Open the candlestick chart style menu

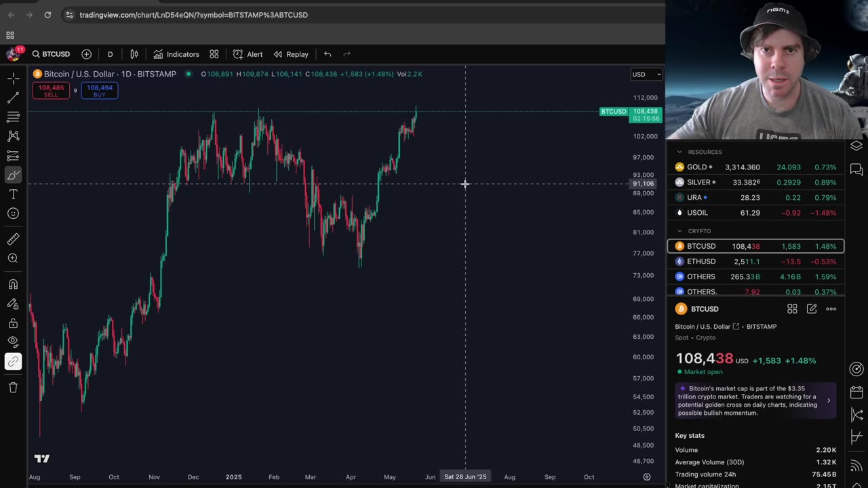(134, 54)
